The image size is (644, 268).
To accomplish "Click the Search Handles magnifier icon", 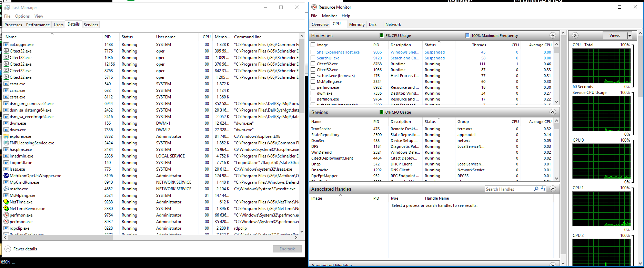I will click(x=536, y=189).
